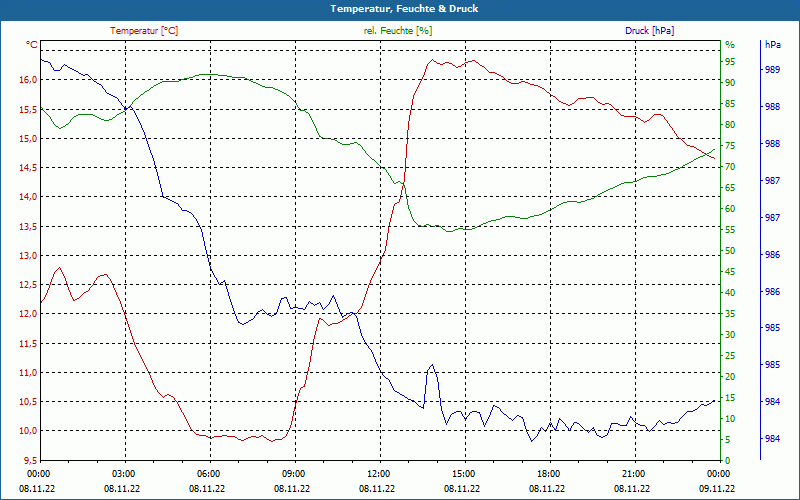Click the '15,5' temperature axis value
The image size is (800, 500).
(28, 109)
